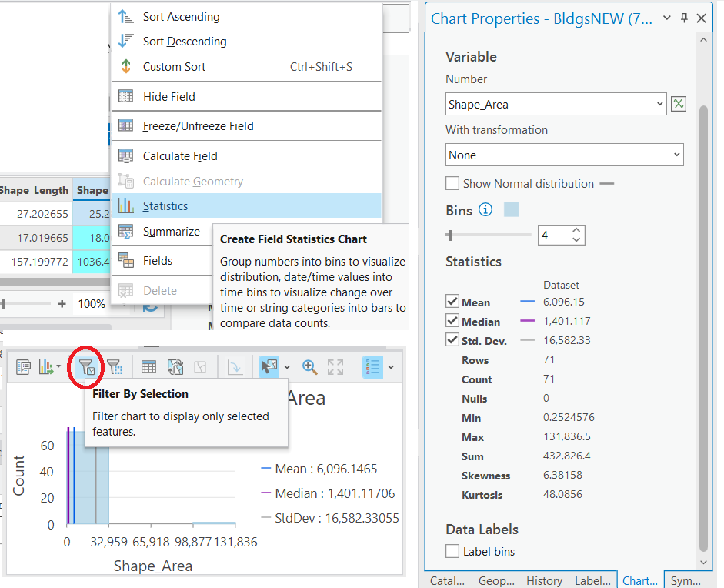Select the Filter By Extent icon
This screenshot has height=588, width=724.
click(x=115, y=367)
